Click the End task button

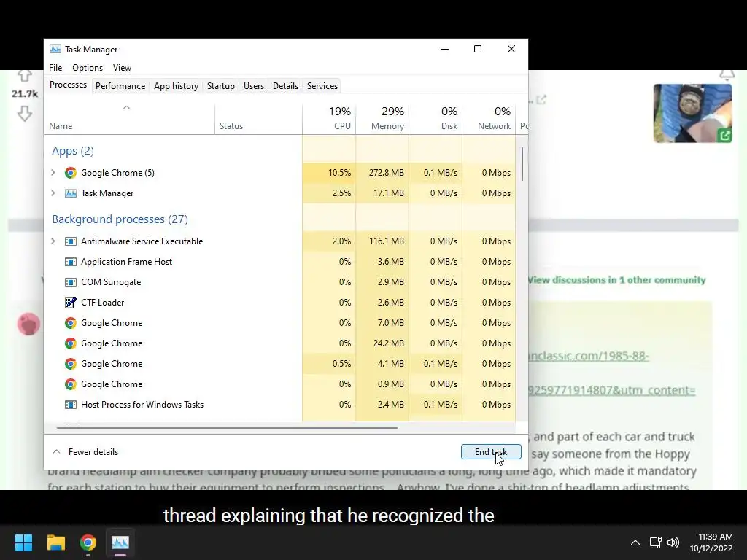tap(491, 452)
